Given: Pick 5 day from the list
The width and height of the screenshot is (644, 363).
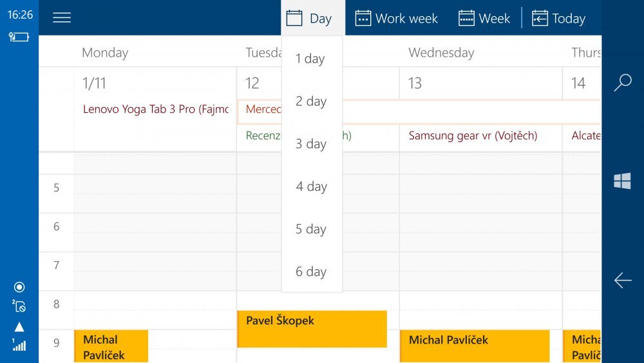Looking at the screenshot, I should 311,229.
